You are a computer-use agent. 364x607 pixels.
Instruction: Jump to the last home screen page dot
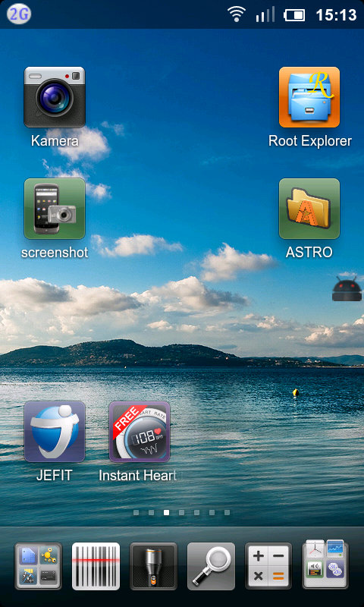tap(227, 513)
